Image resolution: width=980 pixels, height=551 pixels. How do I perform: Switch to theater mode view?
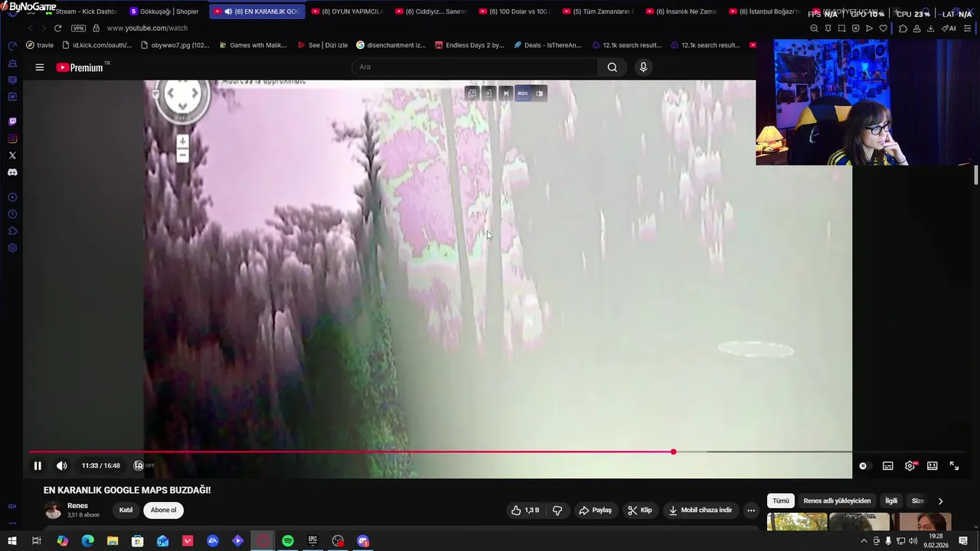(933, 466)
